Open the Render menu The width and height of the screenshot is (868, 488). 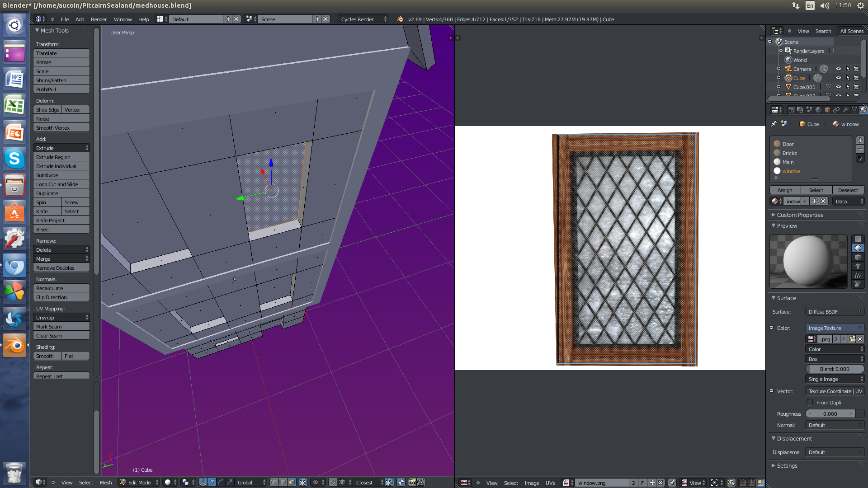click(x=99, y=19)
